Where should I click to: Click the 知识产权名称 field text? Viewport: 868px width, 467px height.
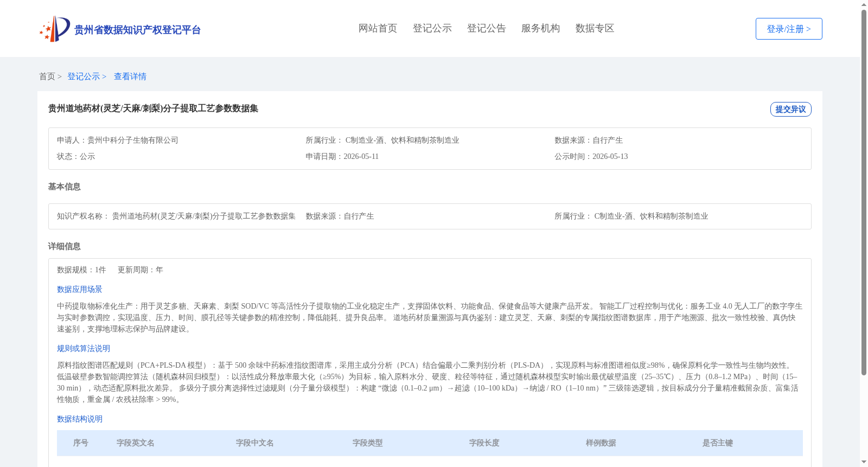[x=176, y=216]
